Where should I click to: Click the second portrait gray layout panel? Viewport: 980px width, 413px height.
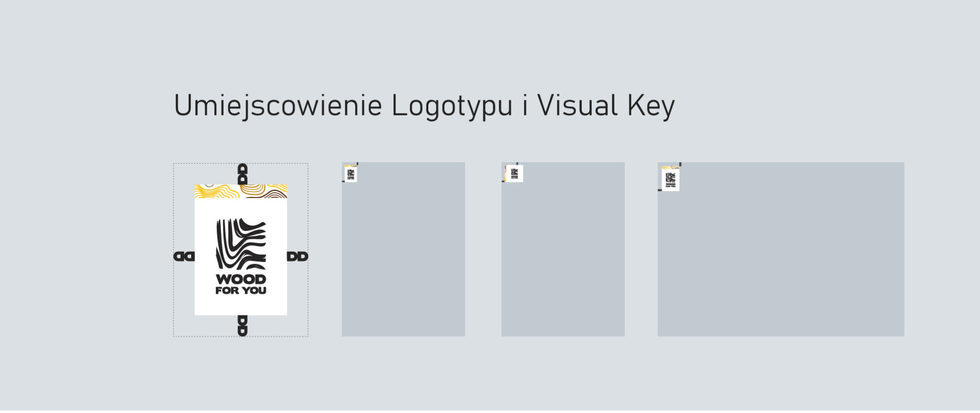(563, 257)
